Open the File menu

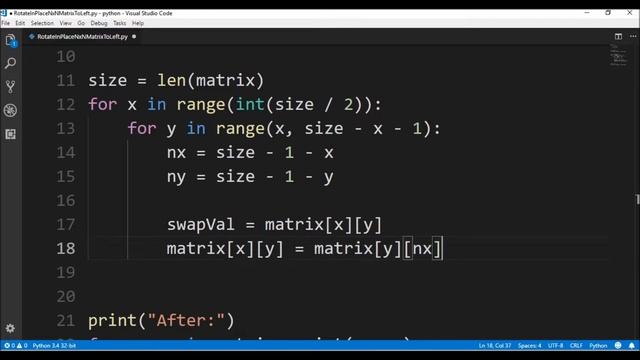coord(6,23)
